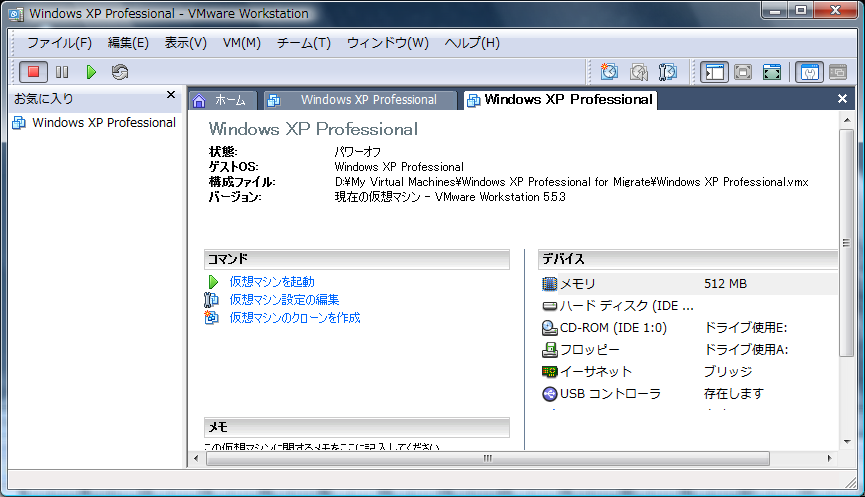The width and height of the screenshot is (865, 497).
Task: Toggle the sidebar view icon
Action: [x=714, y=72]
